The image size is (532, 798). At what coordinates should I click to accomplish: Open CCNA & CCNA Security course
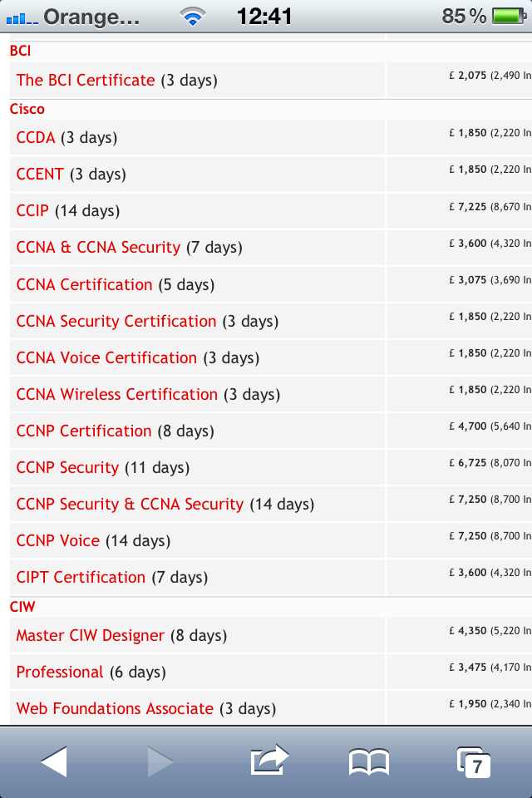coord(98,248)
